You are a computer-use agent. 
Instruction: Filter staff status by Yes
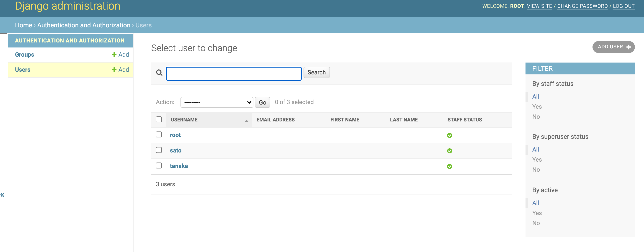(x=537, y=106)
